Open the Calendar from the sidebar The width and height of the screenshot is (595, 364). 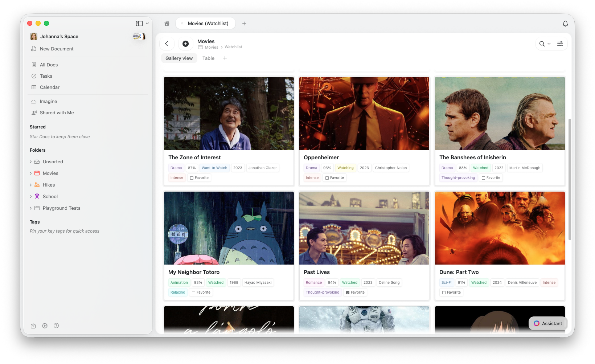49,87
